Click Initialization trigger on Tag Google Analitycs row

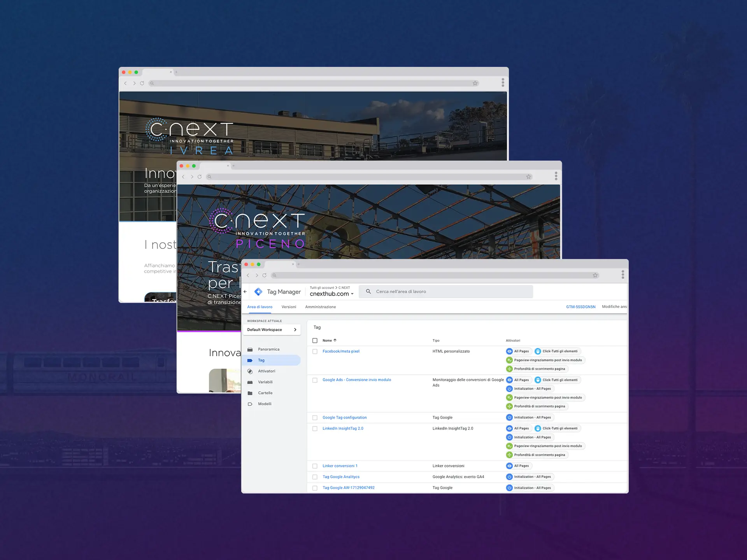[530, 477]
